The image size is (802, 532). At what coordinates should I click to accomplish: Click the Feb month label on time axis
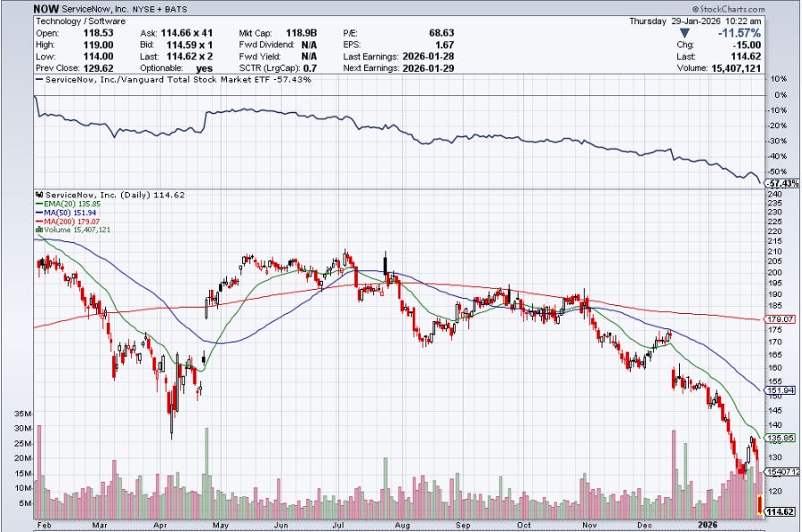(x=45, y=525)
